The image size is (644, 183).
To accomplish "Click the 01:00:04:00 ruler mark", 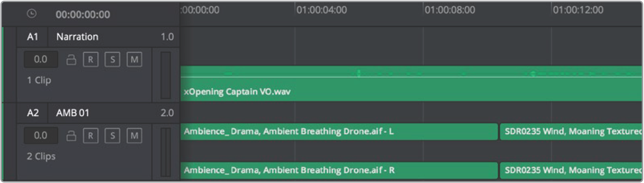I will pyautogui.click(x=322, y=10).
